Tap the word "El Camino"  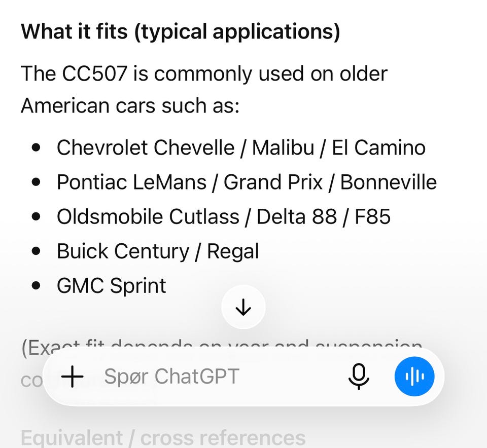378,147
